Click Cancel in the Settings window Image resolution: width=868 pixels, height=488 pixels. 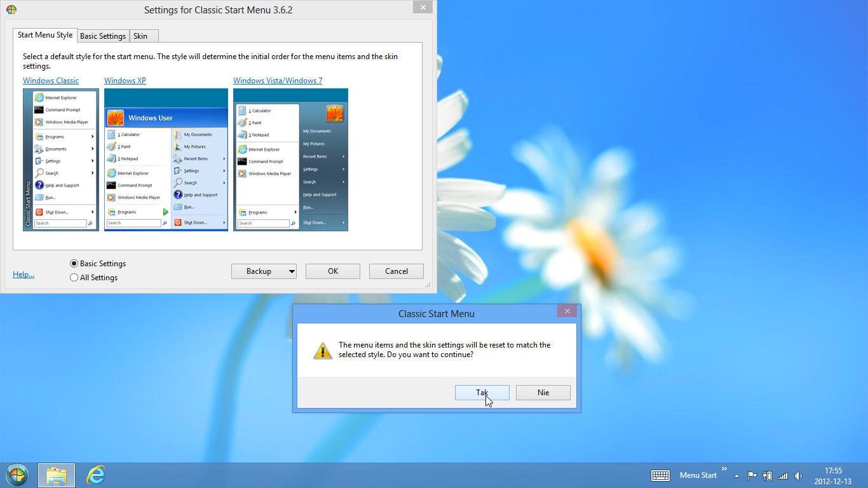pos(397,271)
